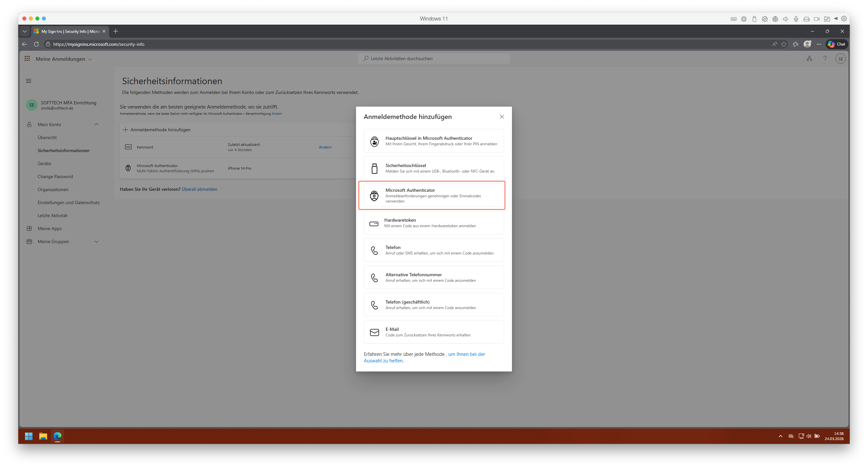Open Edge settings and more menu
The image size is (868, 468).
click(819, 44)
